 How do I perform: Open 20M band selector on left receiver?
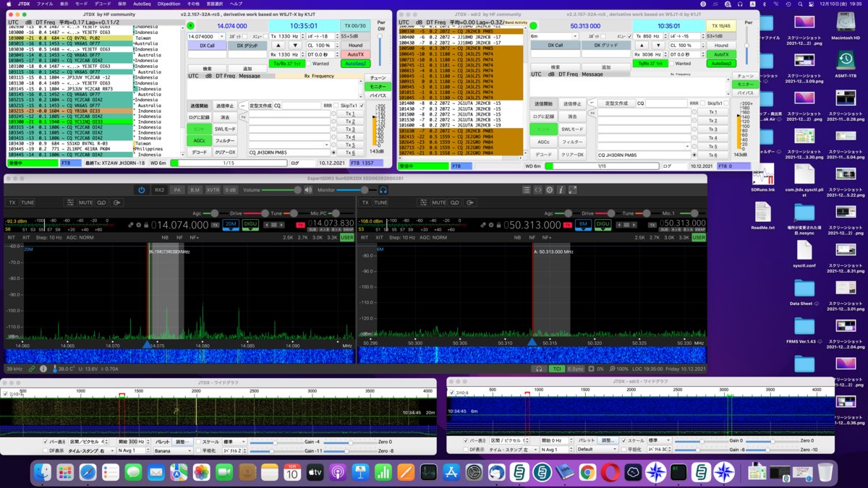pyautogui.click(x=231, y=225)
